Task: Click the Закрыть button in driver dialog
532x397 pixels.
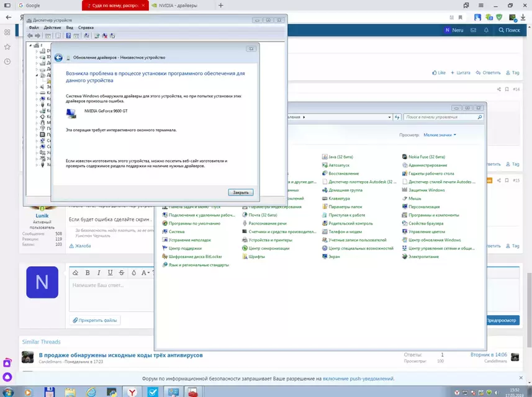Action: [x=241, y=192]
